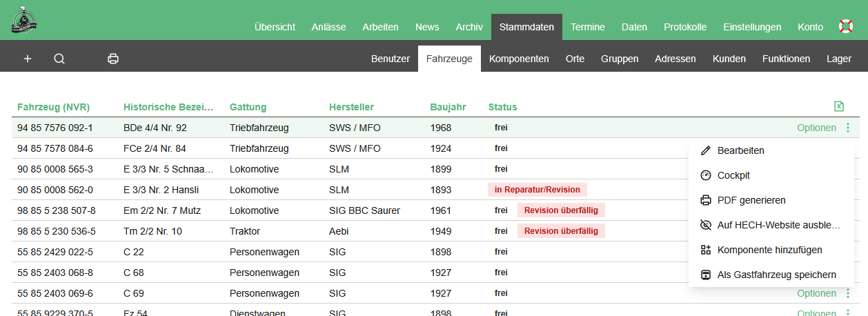Image resolution: width=868 pixels, height=316 pixels.
Task: Open Arbeiten in top navigation
Action: (x=380, y=27)
